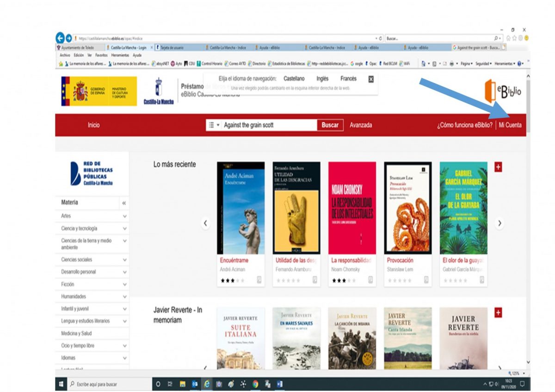Select Francés language
Screen dimensions: 555x392
click(x=348, y=79)
